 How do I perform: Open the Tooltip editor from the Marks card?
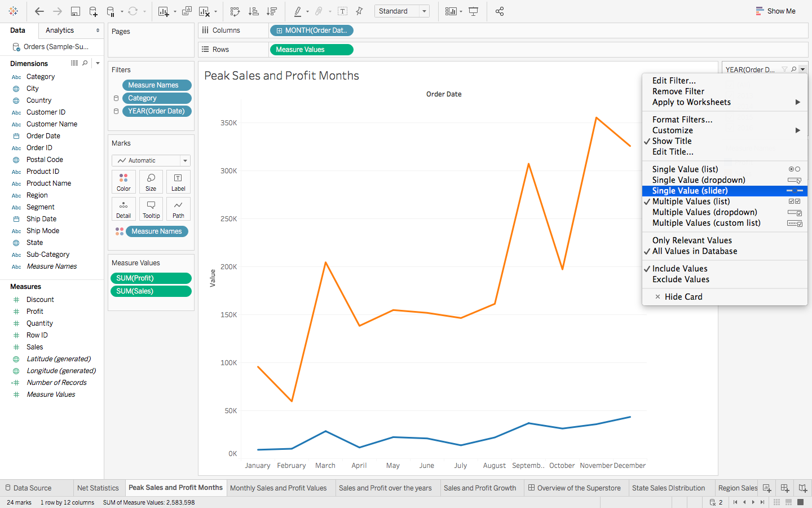[151, 208]
